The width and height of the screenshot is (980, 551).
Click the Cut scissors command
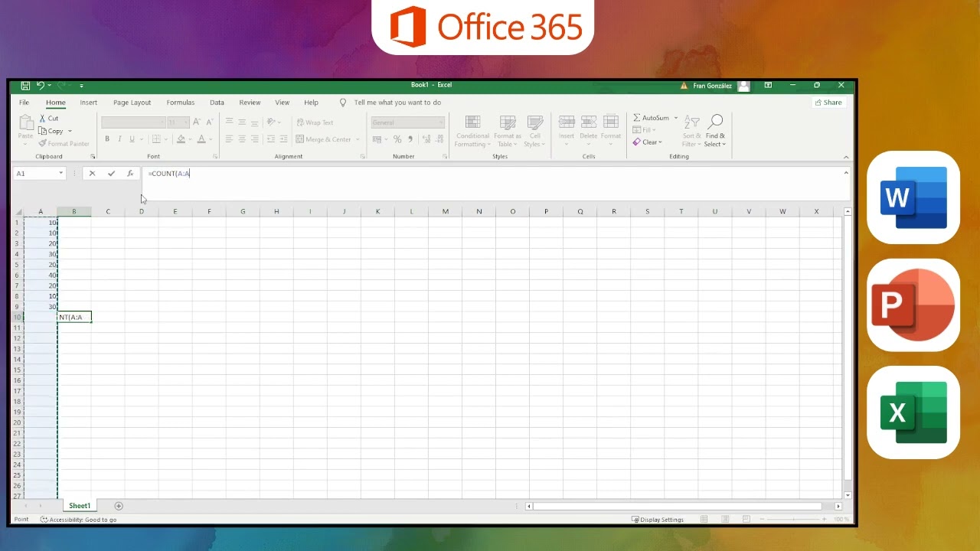pyautogui.click(x=49, y=119)
